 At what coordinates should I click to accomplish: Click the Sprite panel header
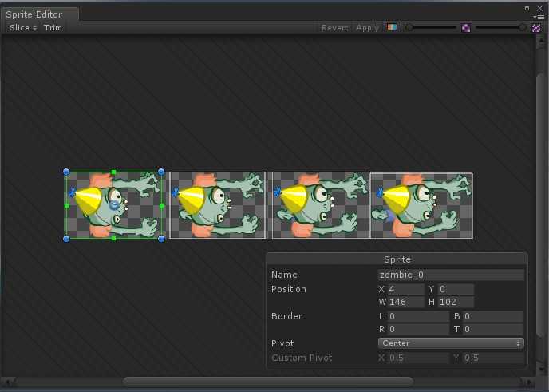[x=397, y=259]
